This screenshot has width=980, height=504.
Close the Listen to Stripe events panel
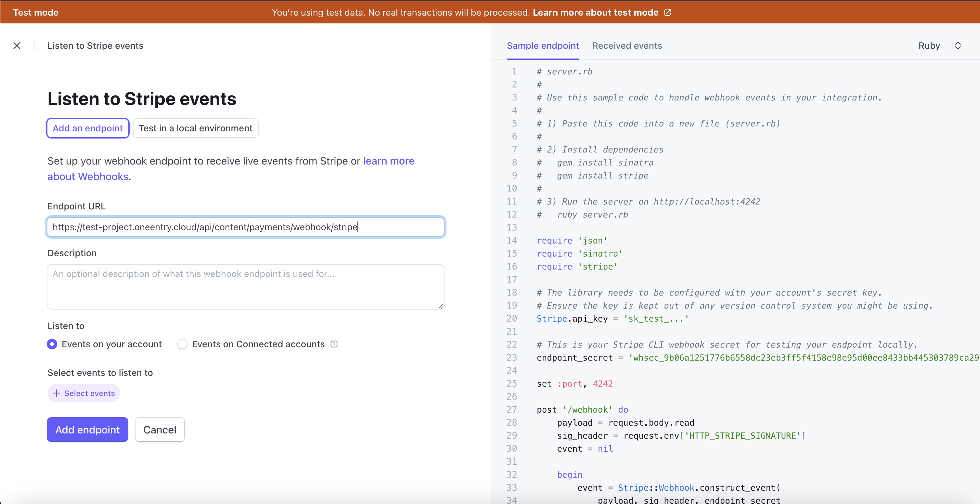(x=17, y=46)
